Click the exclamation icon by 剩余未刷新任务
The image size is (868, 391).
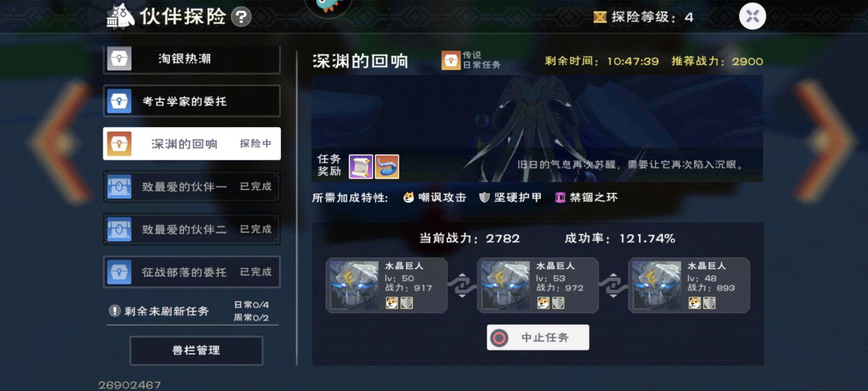[x=115, y=311]
